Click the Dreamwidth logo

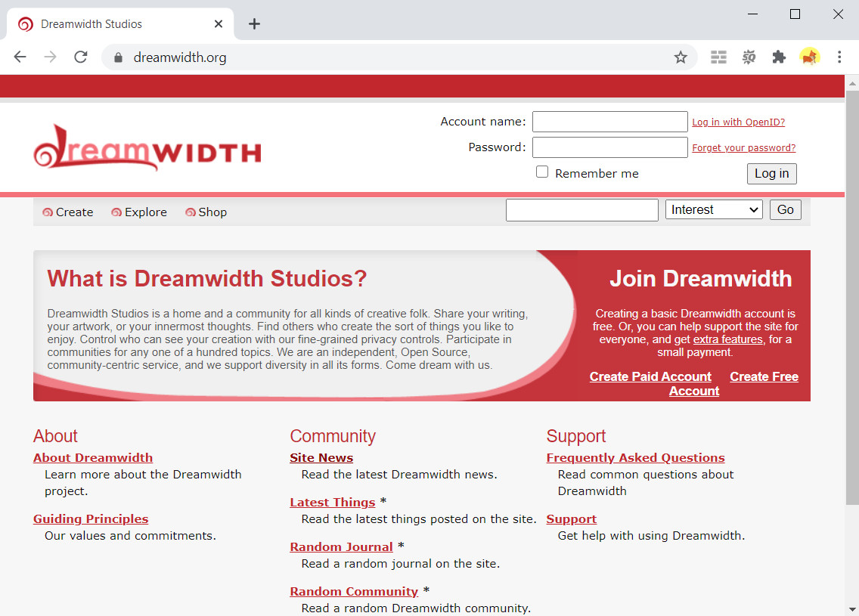click(147, 147)
